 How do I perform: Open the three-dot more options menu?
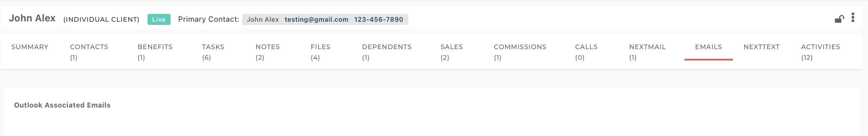click(853, 17)
